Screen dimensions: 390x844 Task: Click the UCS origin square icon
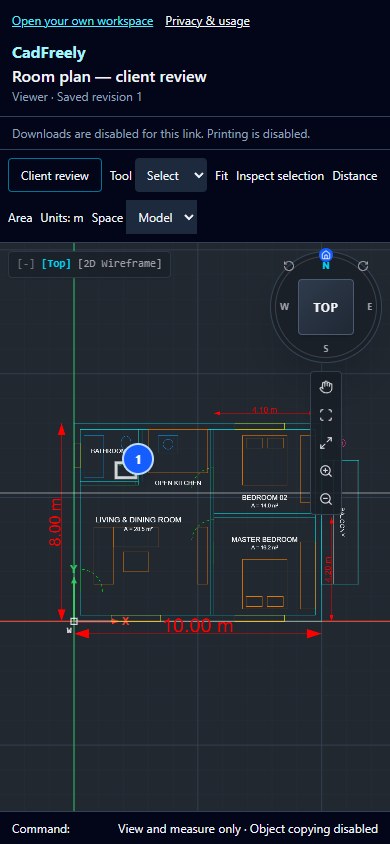click(x=74, y=621)
